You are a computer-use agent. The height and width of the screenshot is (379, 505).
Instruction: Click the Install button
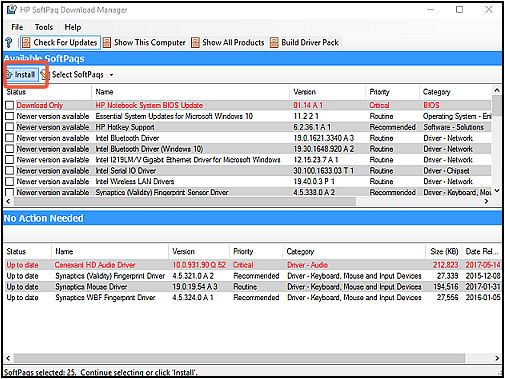22,75
